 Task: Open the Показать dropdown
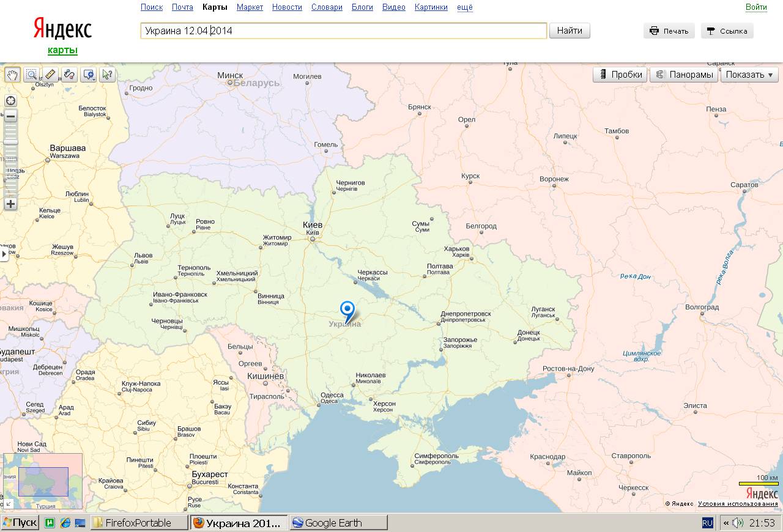(x=749, y=75)
